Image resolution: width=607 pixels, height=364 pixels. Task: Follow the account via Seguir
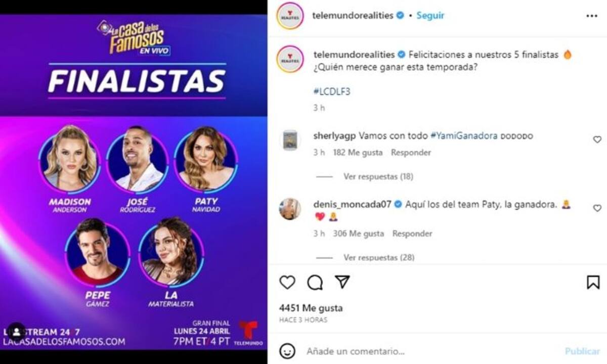coord(430,16)
